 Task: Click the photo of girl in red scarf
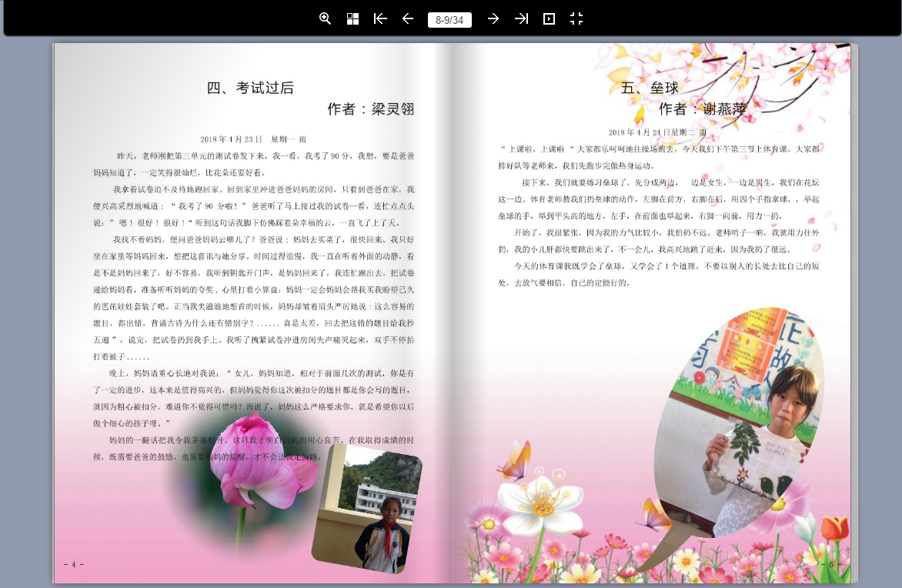point(367,509)
